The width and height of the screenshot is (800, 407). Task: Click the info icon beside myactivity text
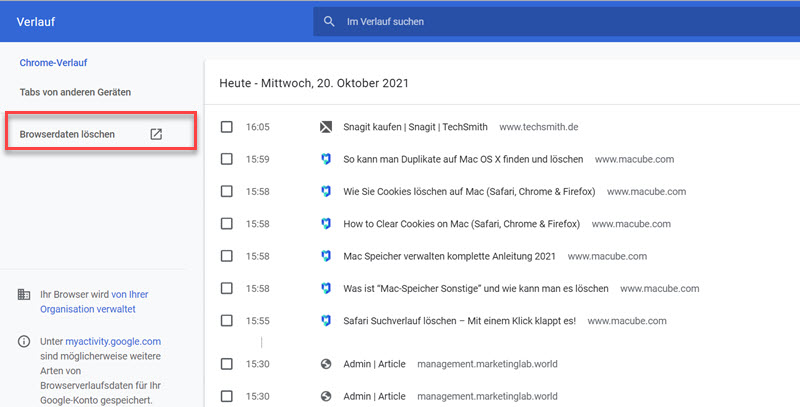[24, 341]
